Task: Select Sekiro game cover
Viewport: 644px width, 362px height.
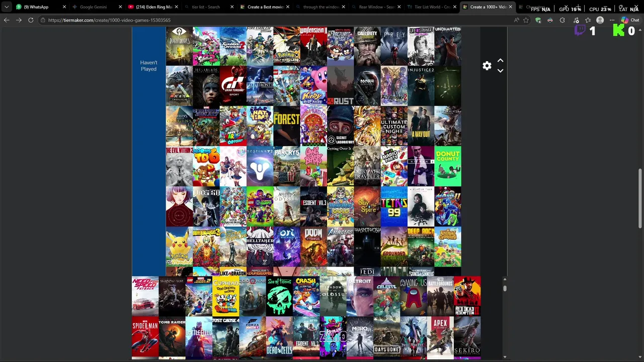Action: point(467,336)
